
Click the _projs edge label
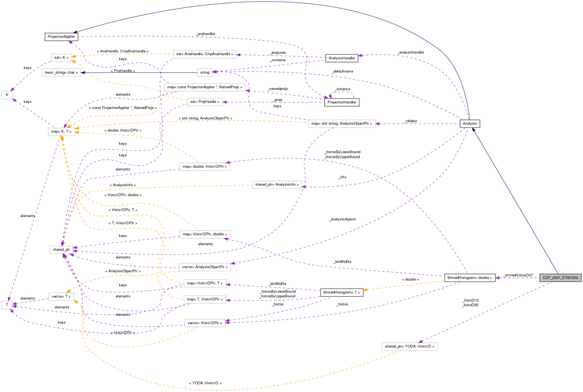tap(278, 100)
